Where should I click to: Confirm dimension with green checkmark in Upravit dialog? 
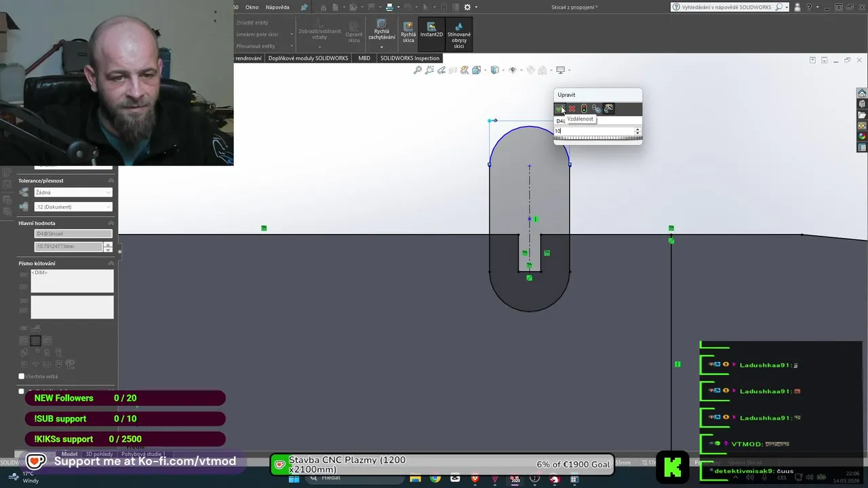pyautogui.click(x=559, y=108)
